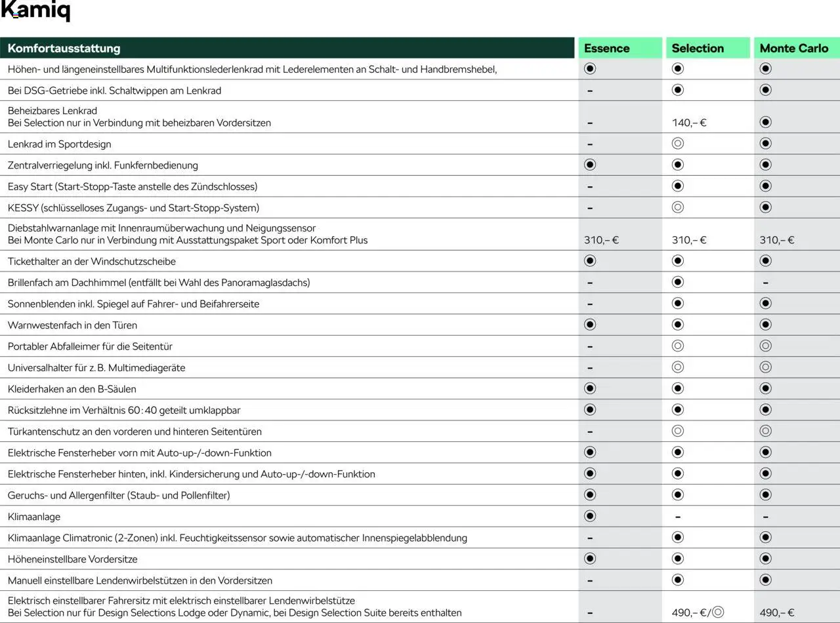Click the 140,– € price for Selection heated steering wheel
Viewport: 840px width, 623px height.
click(x=688, y=123)
